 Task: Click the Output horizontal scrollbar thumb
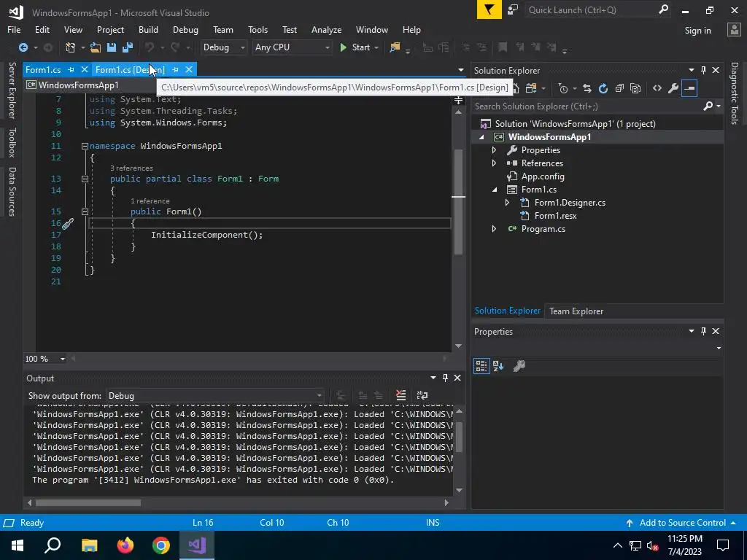point(88,502)
